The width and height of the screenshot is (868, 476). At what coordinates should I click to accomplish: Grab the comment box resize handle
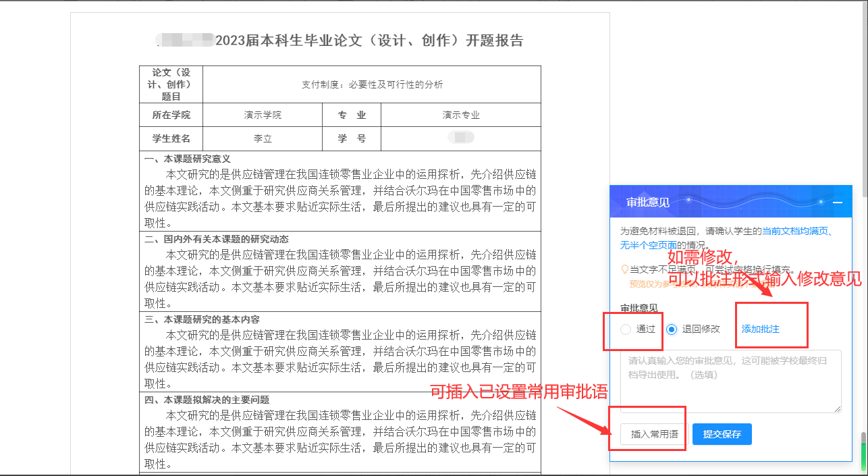click(x=838, y=408)
